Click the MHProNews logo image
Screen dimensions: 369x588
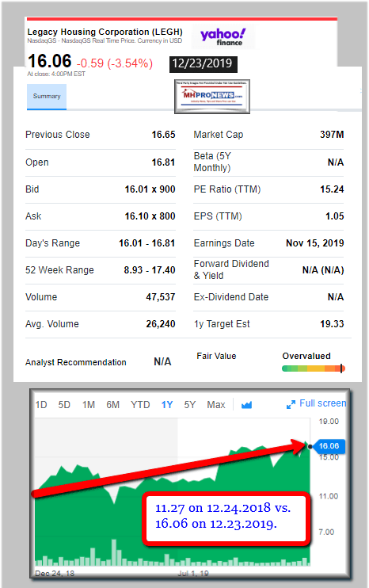tap(212, 97)
